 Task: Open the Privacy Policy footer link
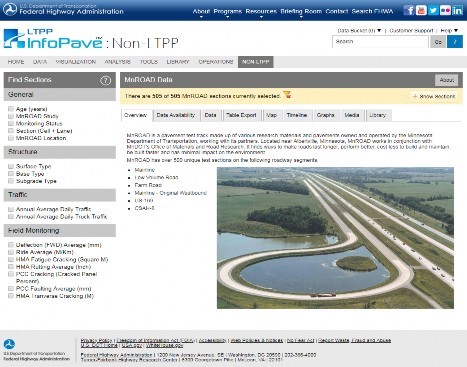pyautogui.click(x=96, y=340)
